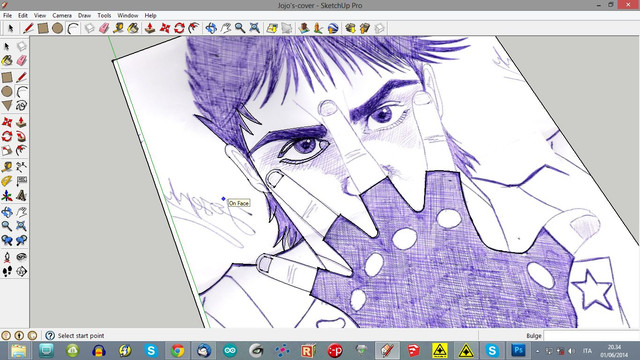Toggle Terrain in the horizontal toolbar
Viewport: 640px width, 360px height.
click(x=287, y=28)
